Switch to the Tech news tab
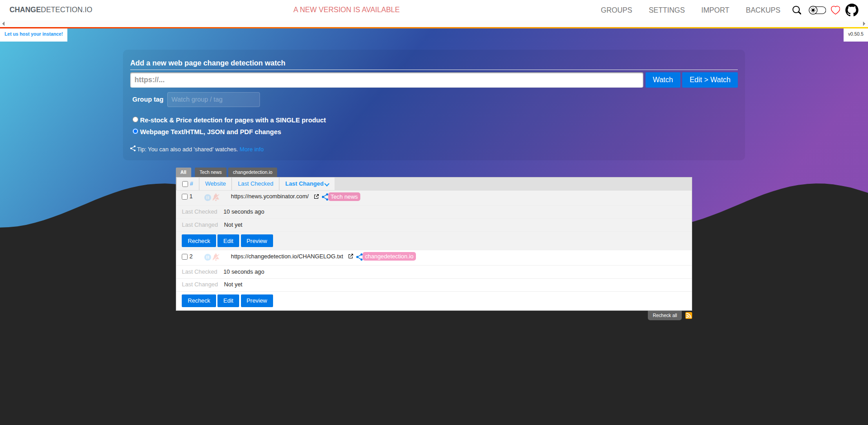Screen dimensions: 868x425 (211, 172)
